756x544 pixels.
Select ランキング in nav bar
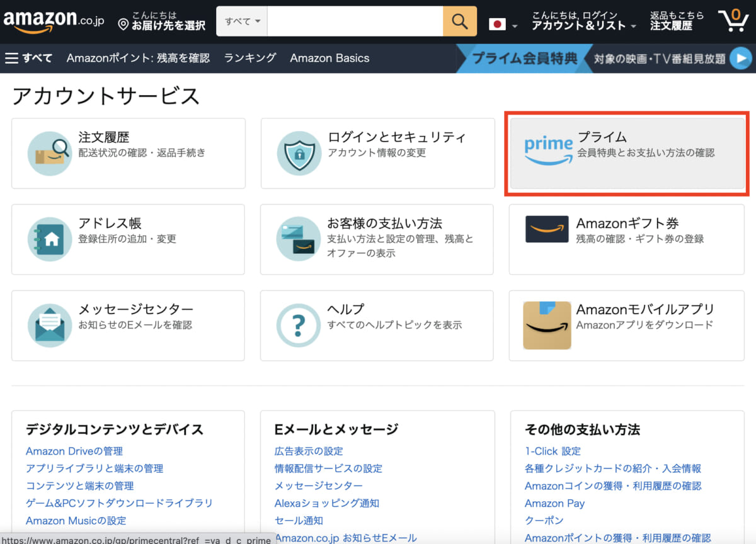pyautogui.click(x=250, y=58)
